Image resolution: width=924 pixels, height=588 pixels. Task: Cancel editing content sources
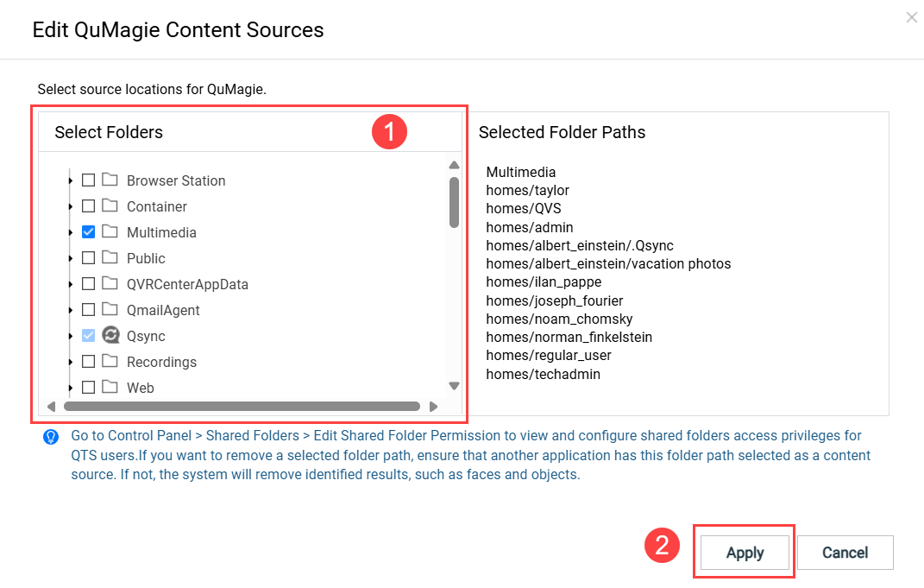pos(845,553)
